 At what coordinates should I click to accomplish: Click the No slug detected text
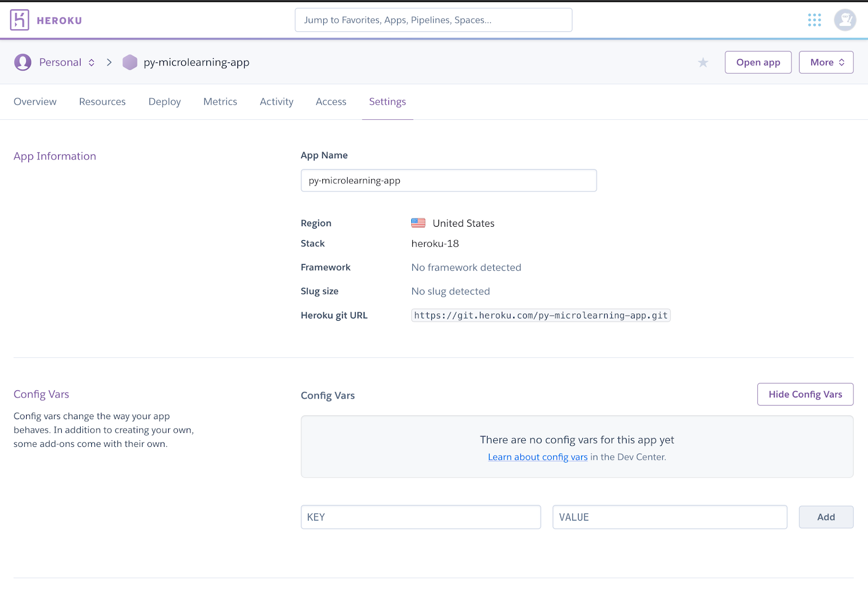tap(450, 291)
